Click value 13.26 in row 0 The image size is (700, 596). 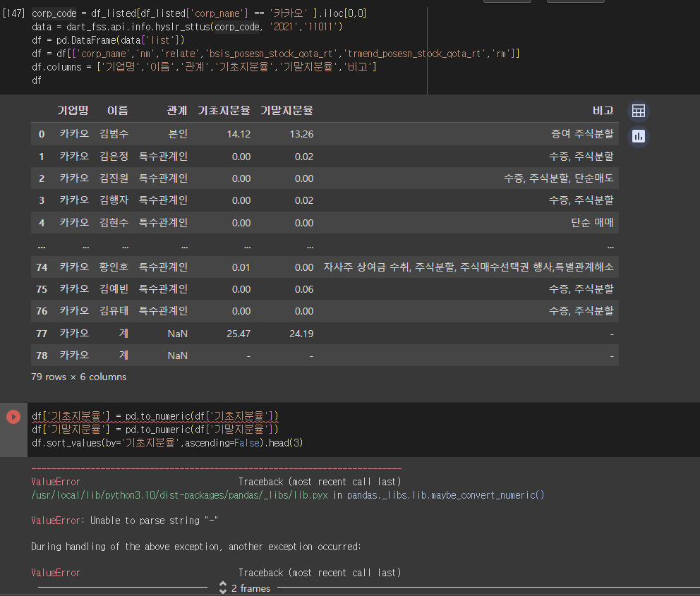coord(301,134)
